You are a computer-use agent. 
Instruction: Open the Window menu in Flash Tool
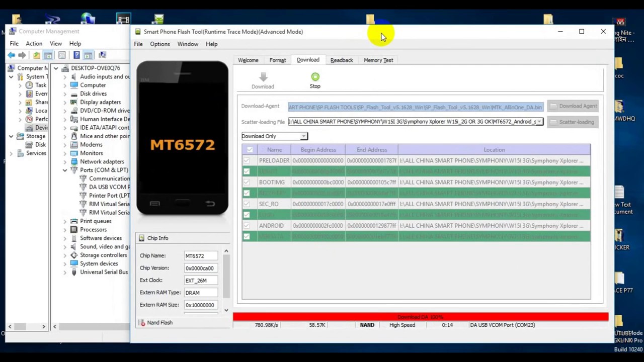pyautogui.click(x=188, y=44)
